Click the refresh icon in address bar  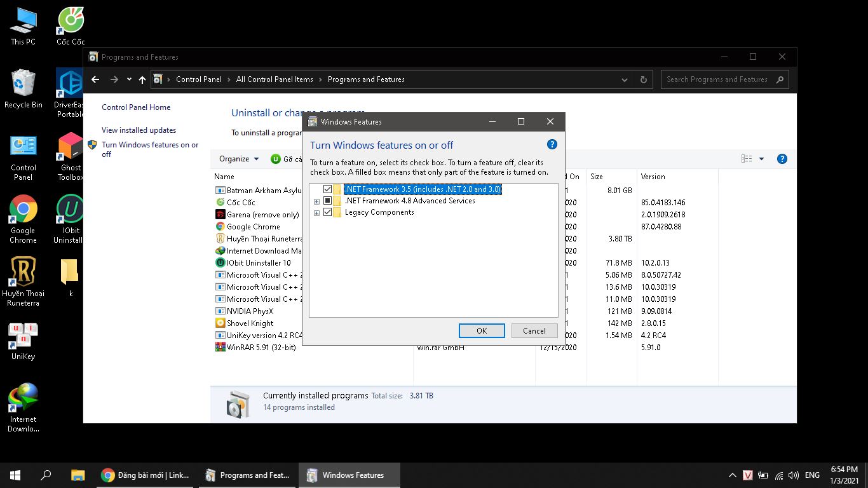tap(643, 79)
